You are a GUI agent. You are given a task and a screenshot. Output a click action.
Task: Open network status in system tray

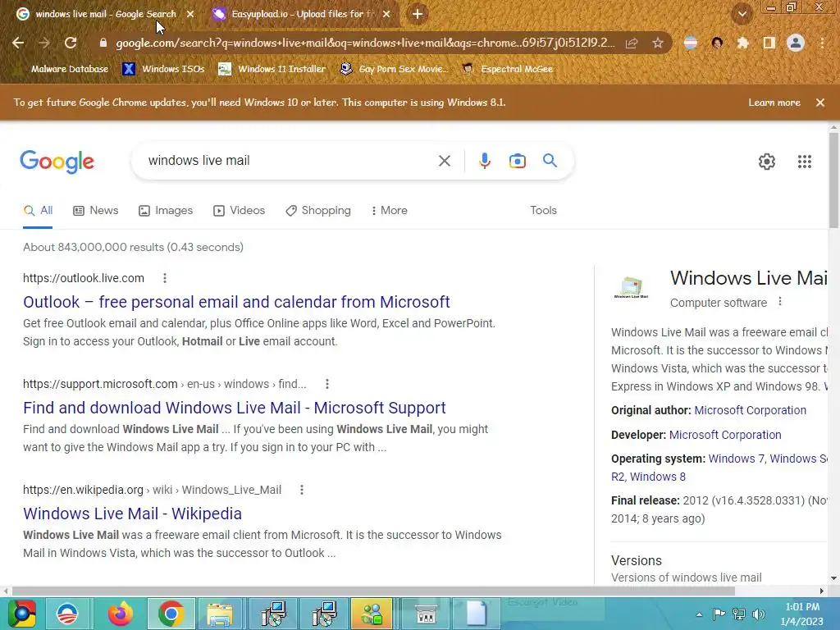click(x=739, y=614)
